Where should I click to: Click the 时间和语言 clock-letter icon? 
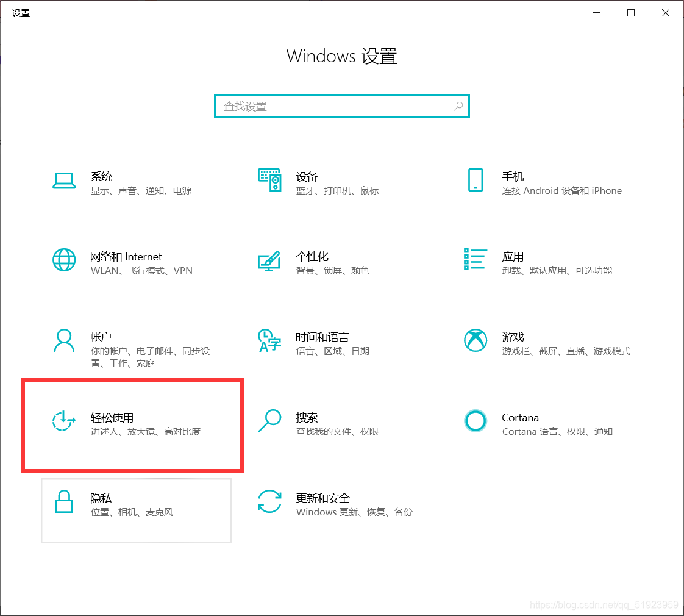269,340
